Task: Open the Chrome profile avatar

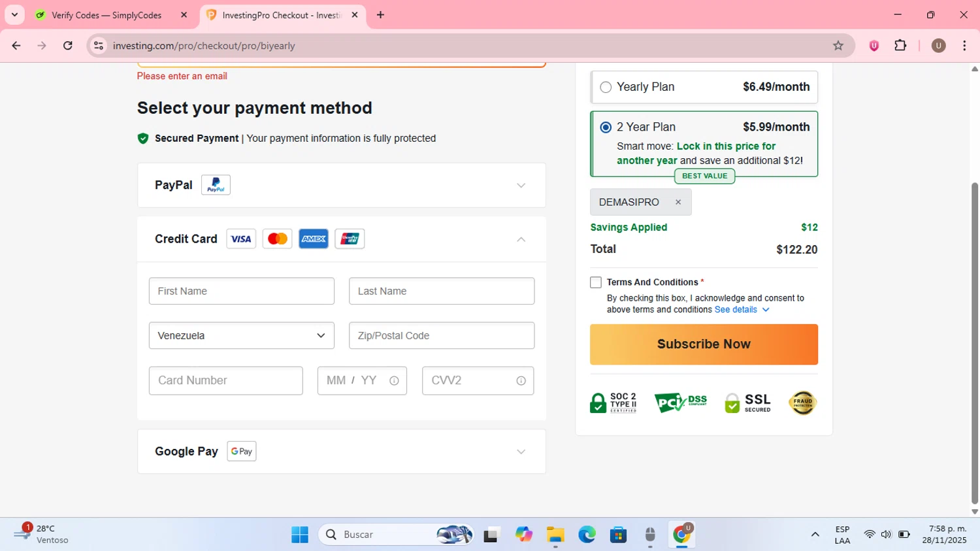Action: (x=939, y=46)
